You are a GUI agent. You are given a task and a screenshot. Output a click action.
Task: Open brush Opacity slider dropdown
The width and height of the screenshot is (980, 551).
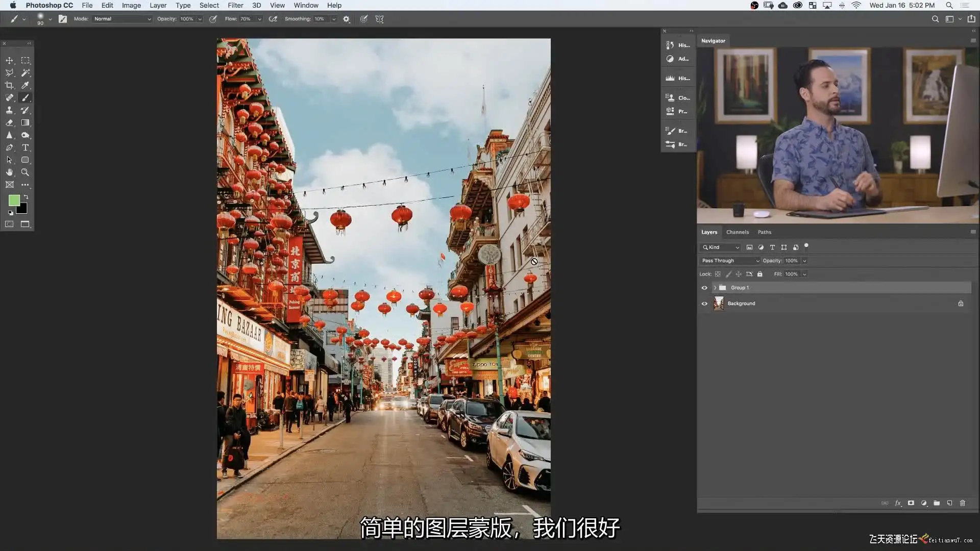pos(200,19)
